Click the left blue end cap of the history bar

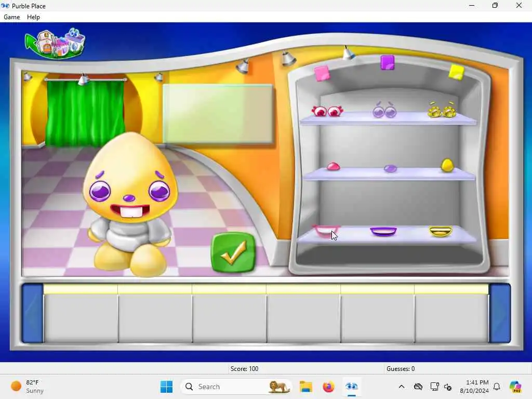[33, 313]
